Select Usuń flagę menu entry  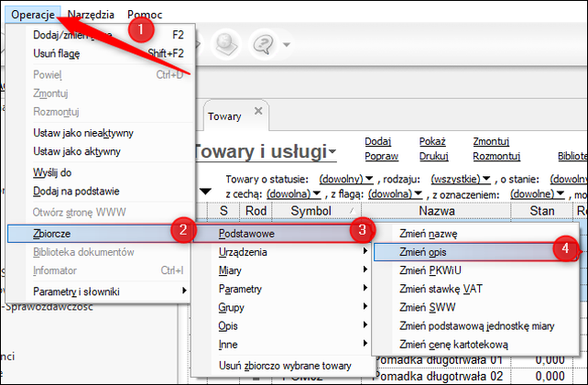click(100, 54)
